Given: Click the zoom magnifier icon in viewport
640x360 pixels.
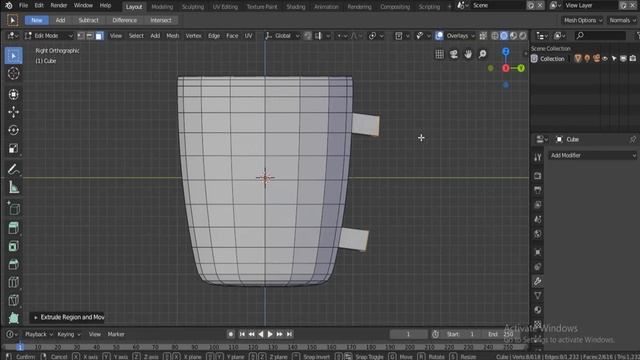Looking at the screenshot, I should tap(482, 54).
